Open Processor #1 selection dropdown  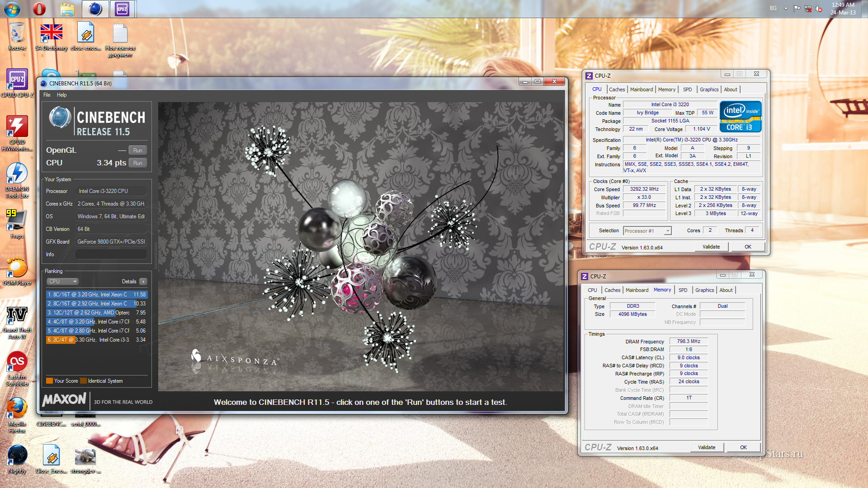click(647, 231)
